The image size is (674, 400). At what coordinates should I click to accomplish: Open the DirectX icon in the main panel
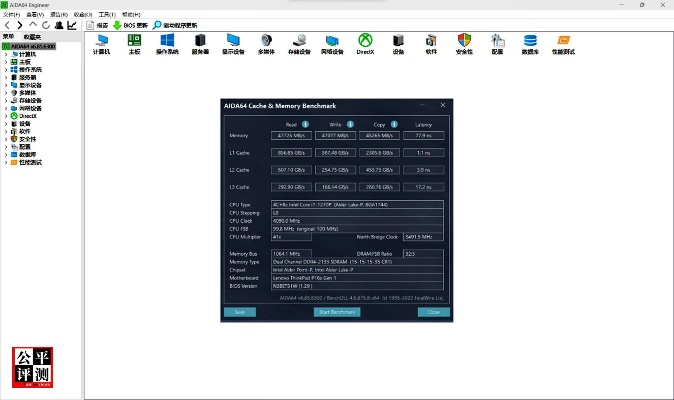365,42
